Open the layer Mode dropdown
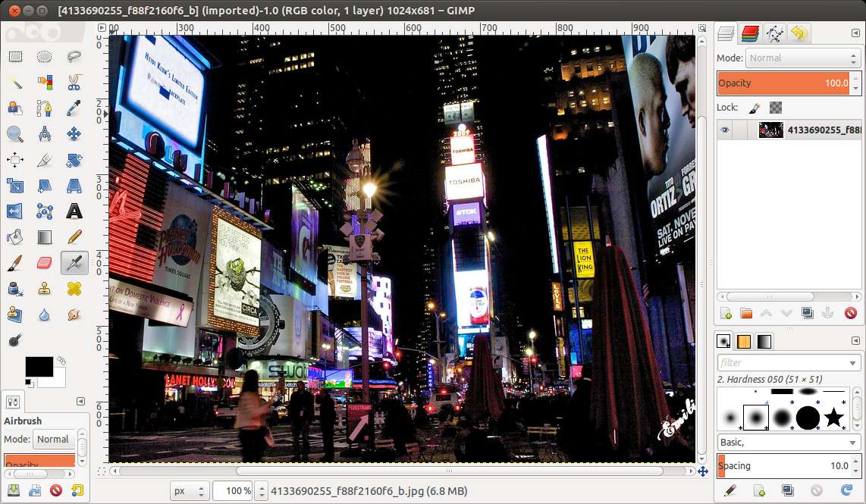 coord(802,58)
